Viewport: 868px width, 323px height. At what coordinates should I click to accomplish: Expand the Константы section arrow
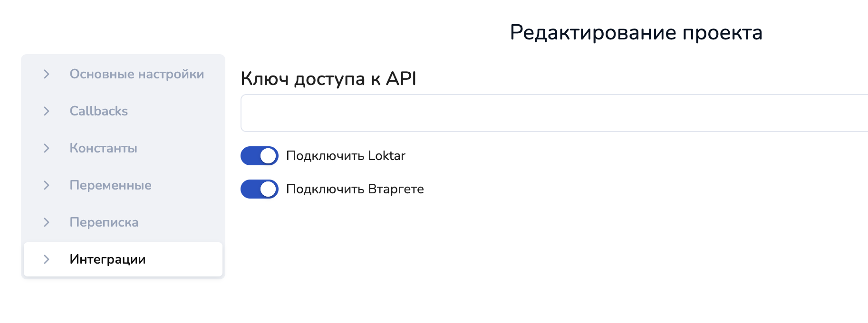(47, 148)
